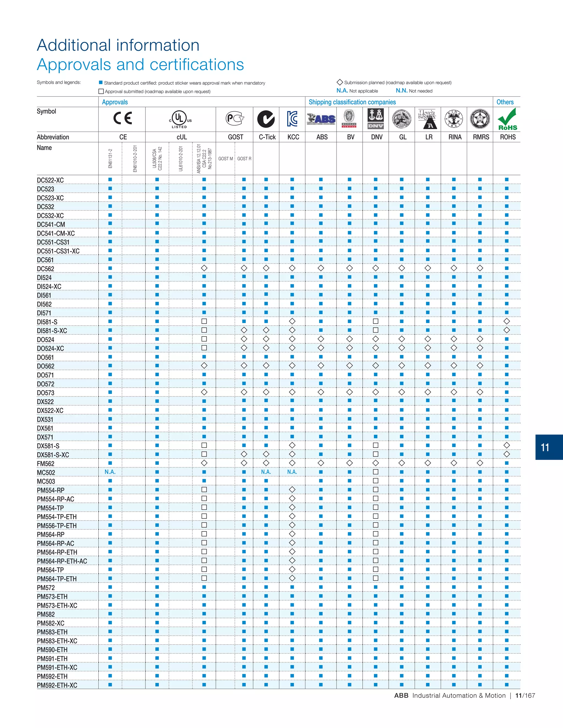Click the KCC certification logo
This screenshot has height=728, width=563.
point(292,119)
